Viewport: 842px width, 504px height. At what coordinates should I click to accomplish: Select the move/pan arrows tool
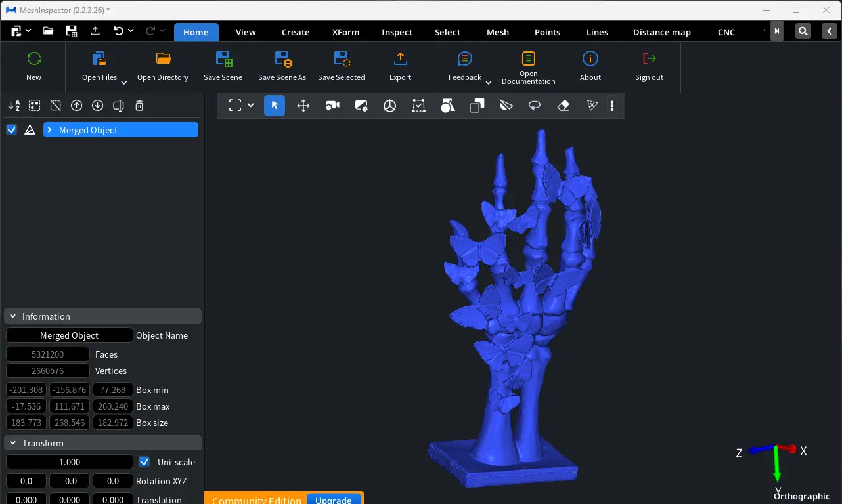pyautogui.click(x=303, y=106)
